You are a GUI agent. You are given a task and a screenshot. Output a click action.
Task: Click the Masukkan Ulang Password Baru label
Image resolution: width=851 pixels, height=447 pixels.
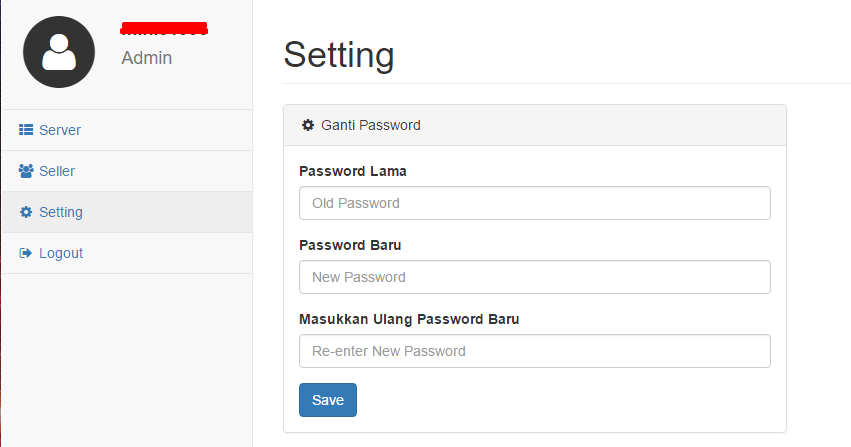tap(409, 320)
